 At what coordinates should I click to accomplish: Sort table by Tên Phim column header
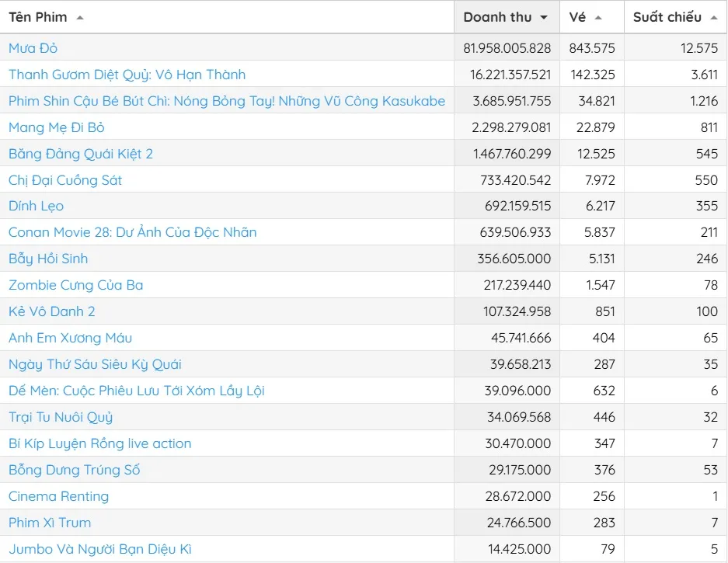[x=38, y=17]
